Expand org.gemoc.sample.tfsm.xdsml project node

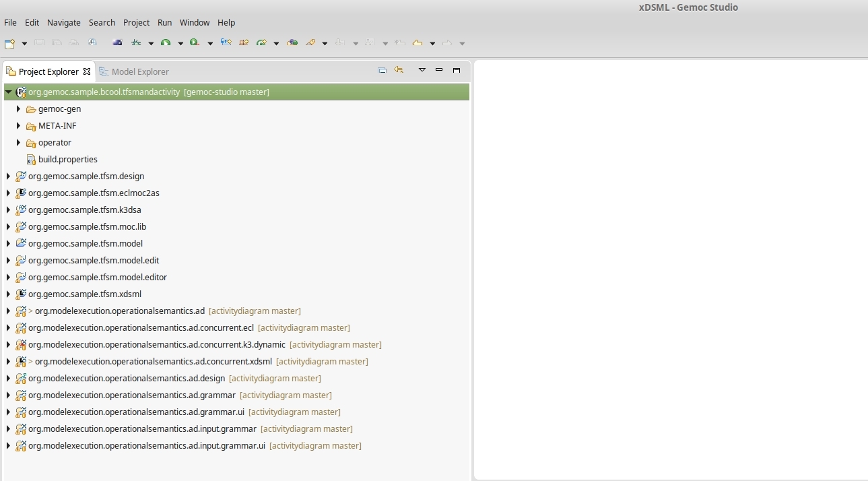click(8, 294)
